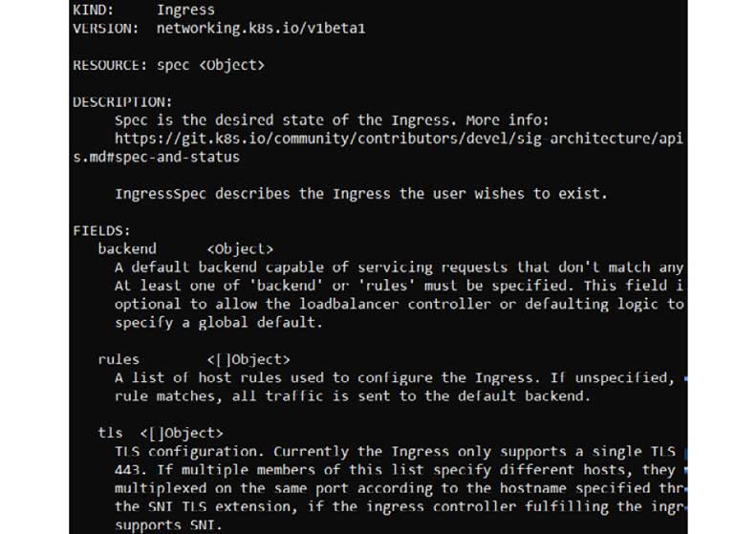Image resolution: width=756 pixels, height=534 pixels.
Task: Click the FIELDS heading
Action: click(x=101, y=230)
